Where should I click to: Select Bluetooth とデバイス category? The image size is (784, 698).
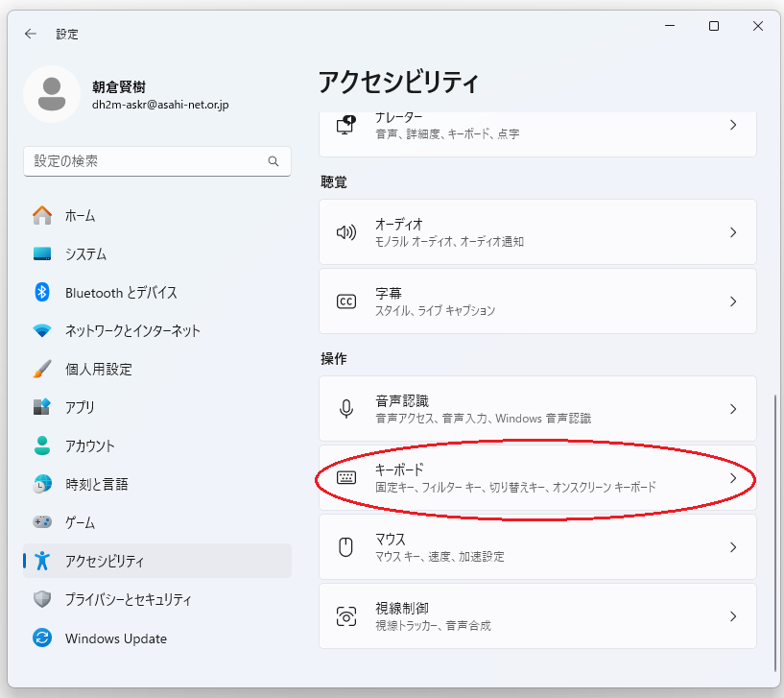[157, 292]
